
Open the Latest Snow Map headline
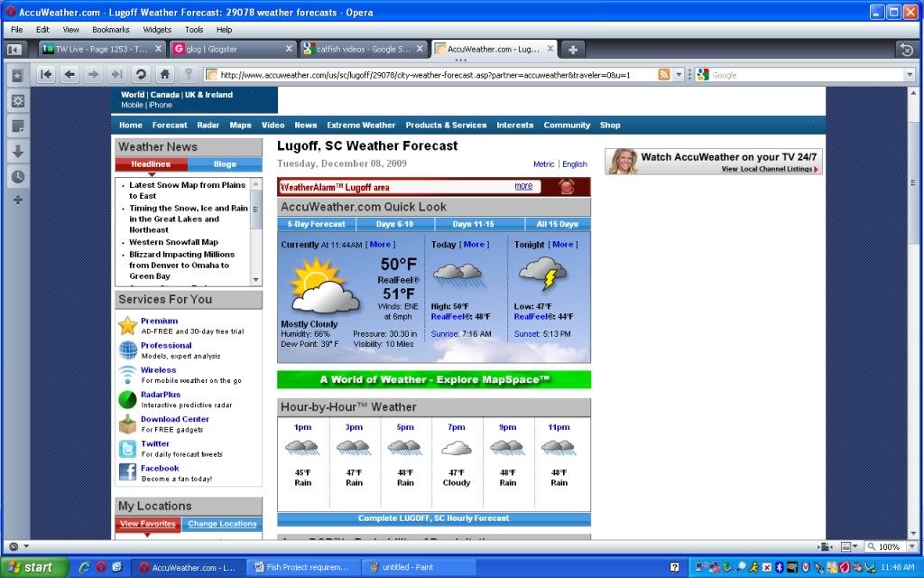tap(187, 190)
